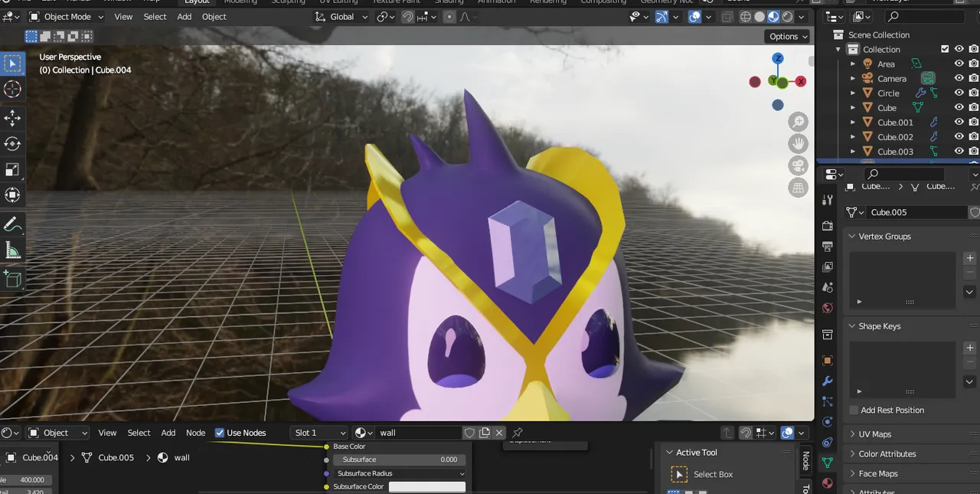Open the viewport Options dropdown
The height and width of the screenshot is (494, 980).
(788, 36)
